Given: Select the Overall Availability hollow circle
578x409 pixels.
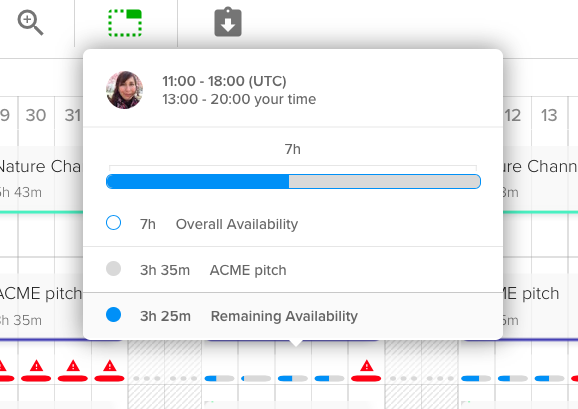Looking at the screenshot, I should (113, 223).
